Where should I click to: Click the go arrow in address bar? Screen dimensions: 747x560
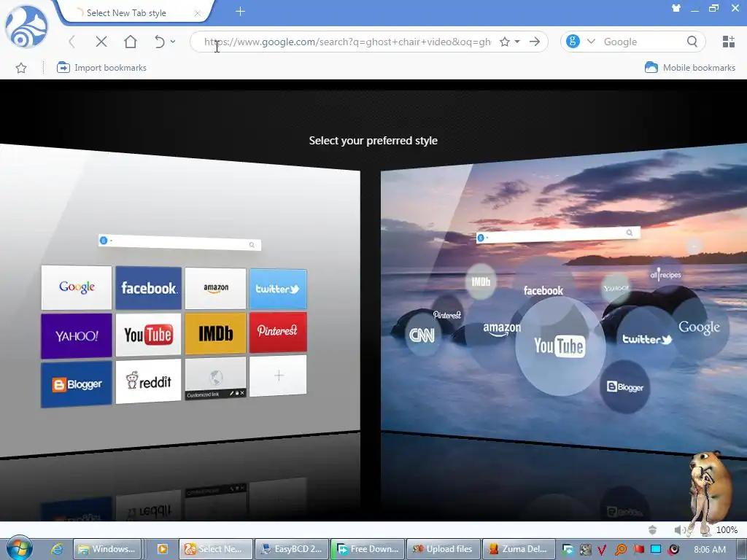pos(535,42)
